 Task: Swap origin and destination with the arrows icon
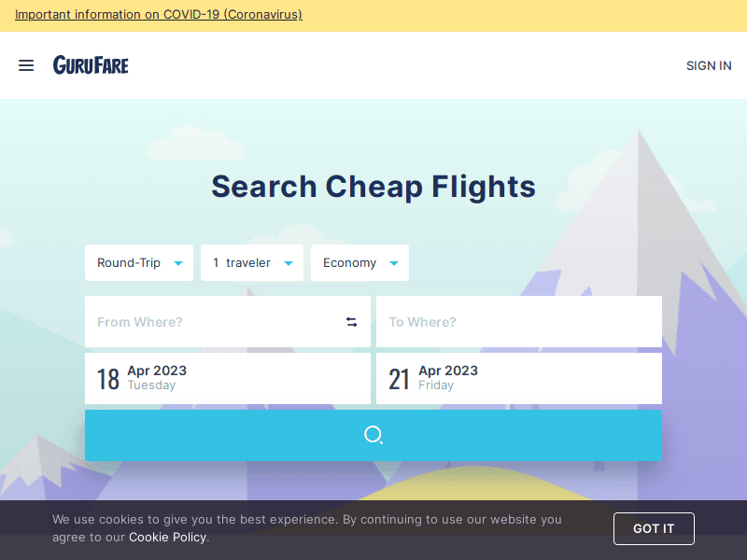(352, 322)
